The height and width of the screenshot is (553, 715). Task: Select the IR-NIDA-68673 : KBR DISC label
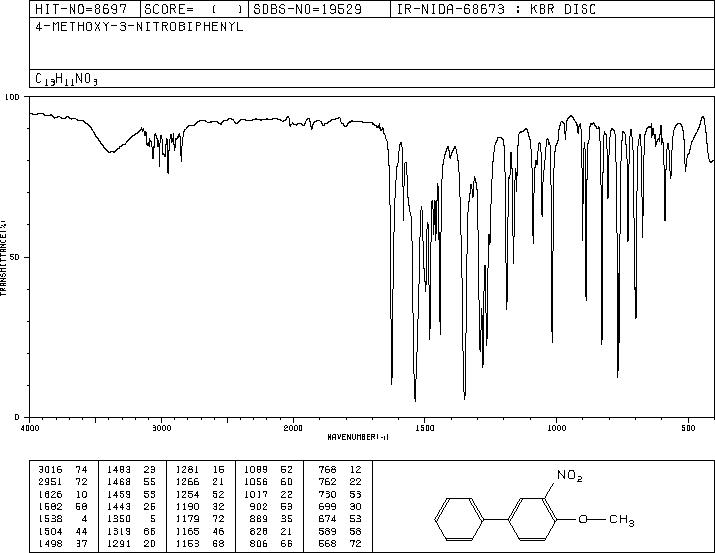click(496, 9)
